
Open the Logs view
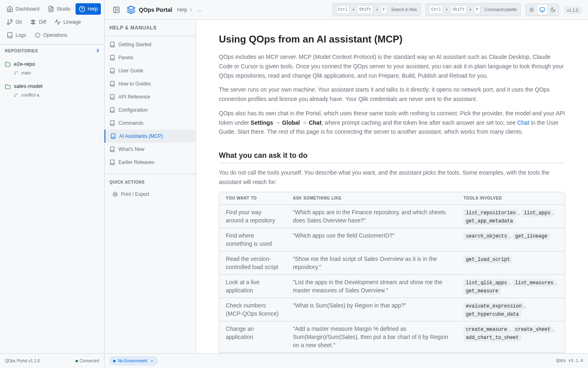17,35
